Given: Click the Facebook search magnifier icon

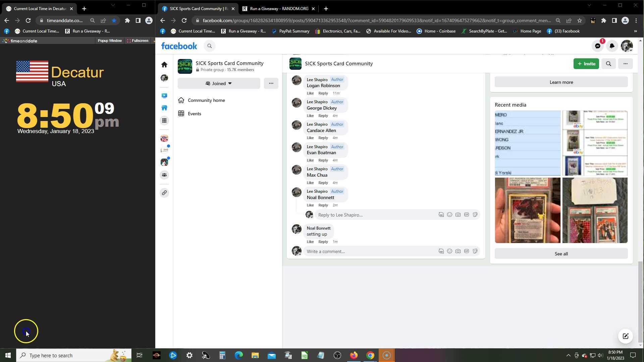Looking at the screenshot, I should point(210,46).
